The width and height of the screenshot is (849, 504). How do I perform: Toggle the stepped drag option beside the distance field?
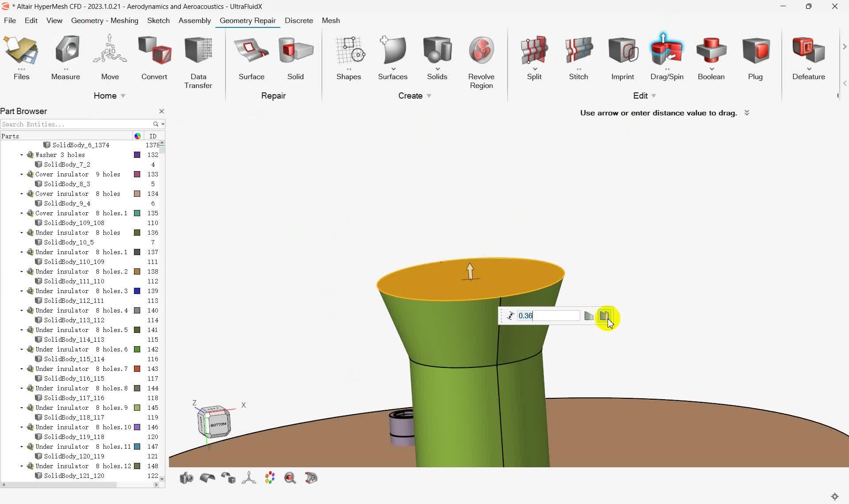click(604, 316)
